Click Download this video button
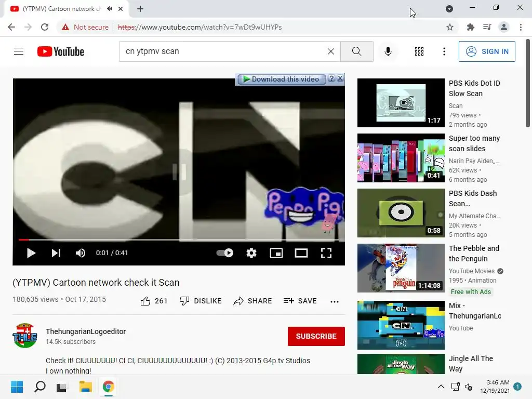The image size is (532, 399). pyautogui.click(x=282, y=79)
